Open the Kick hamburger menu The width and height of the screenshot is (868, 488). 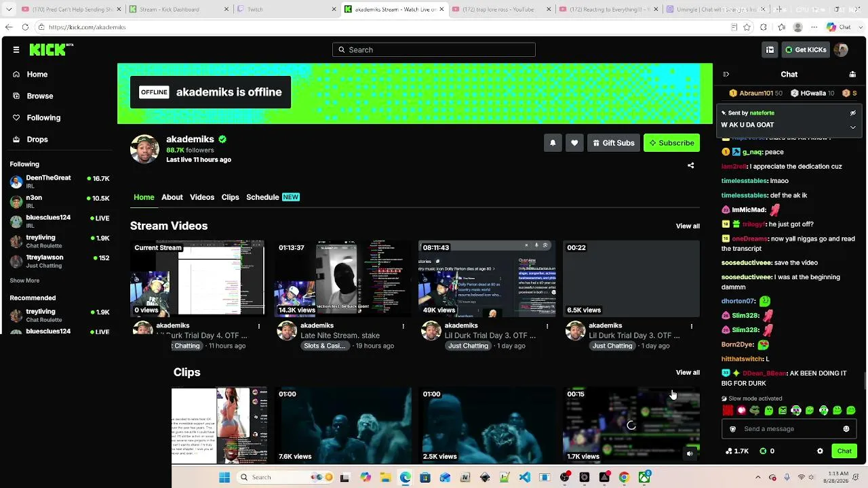click(16, 49)
